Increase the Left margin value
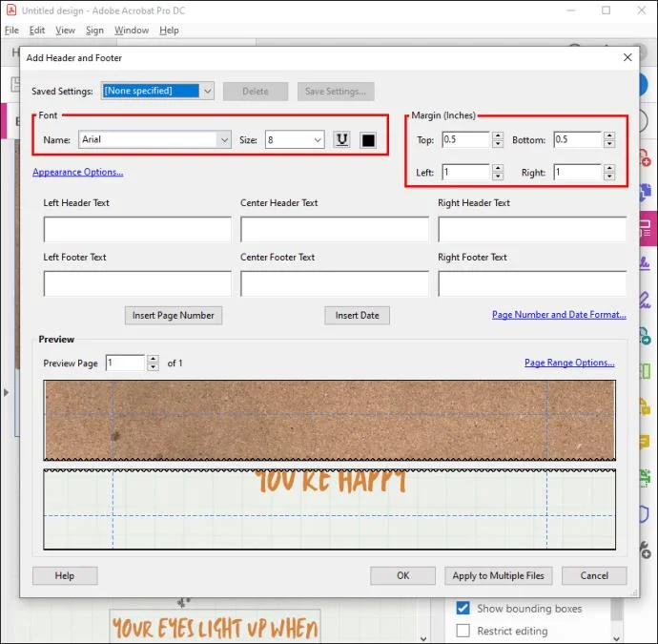This screenshot has height=644, width=658. point(498,168)
